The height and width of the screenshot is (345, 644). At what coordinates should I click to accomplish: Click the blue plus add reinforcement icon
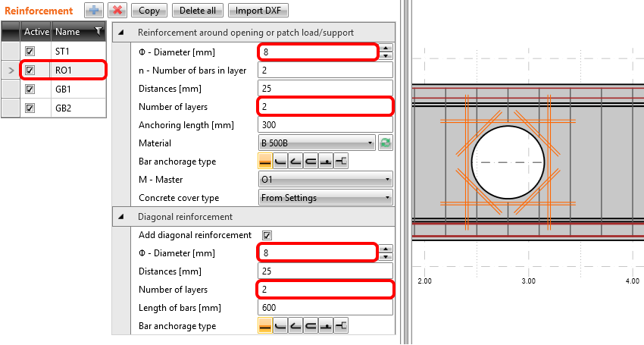point(94,11)
